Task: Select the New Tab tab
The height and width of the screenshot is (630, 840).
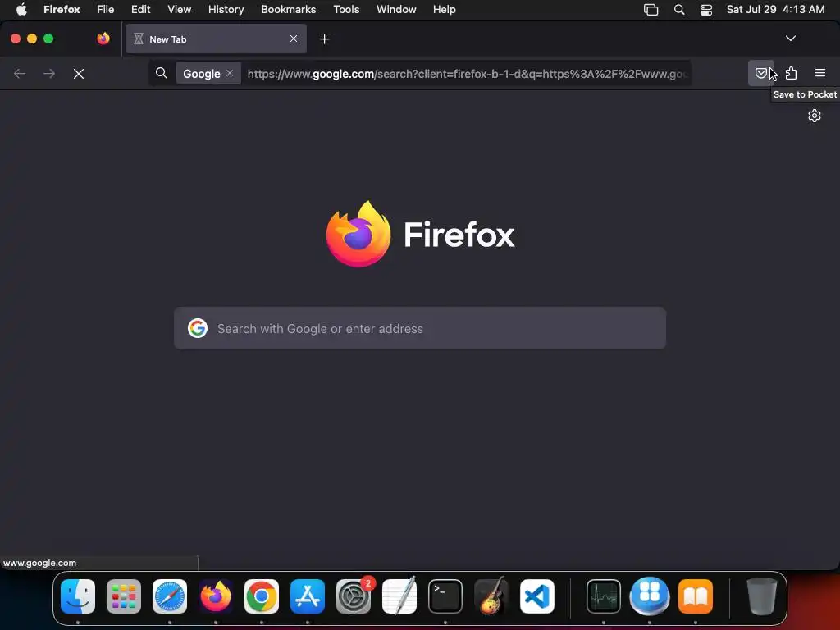Action: coord(216,39)
